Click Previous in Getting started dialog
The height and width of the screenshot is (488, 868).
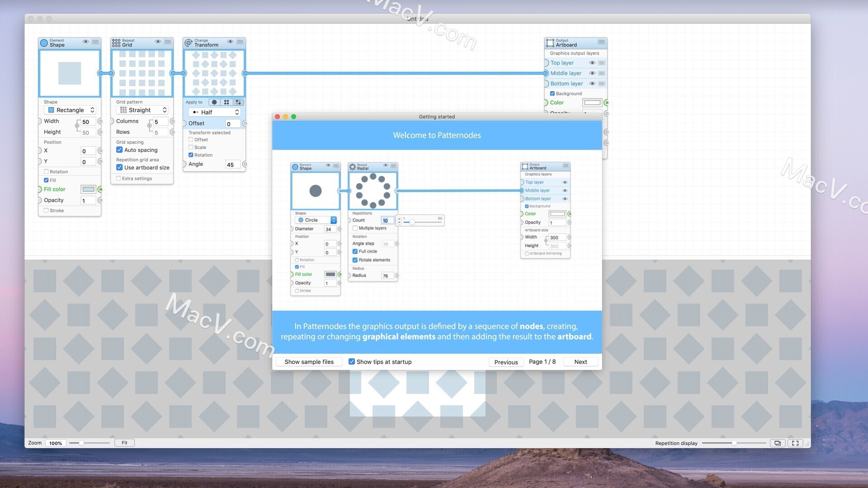506,362
